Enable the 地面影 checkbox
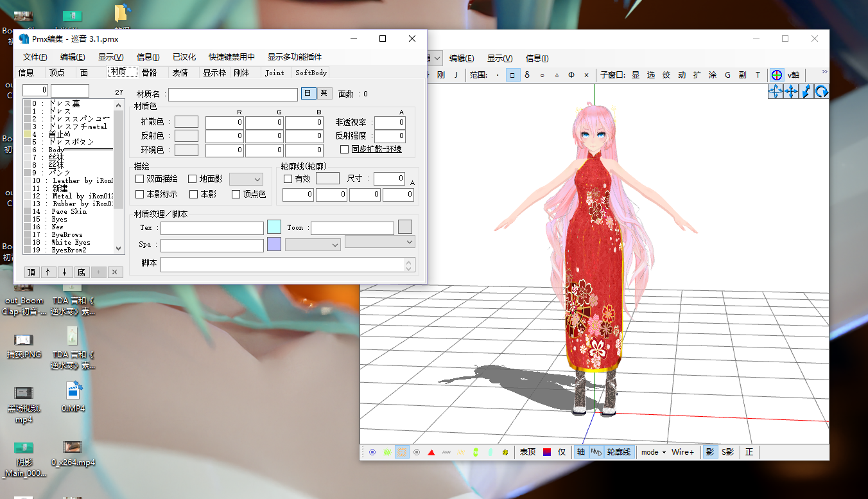Screen dimensions: 868x499 193,179
